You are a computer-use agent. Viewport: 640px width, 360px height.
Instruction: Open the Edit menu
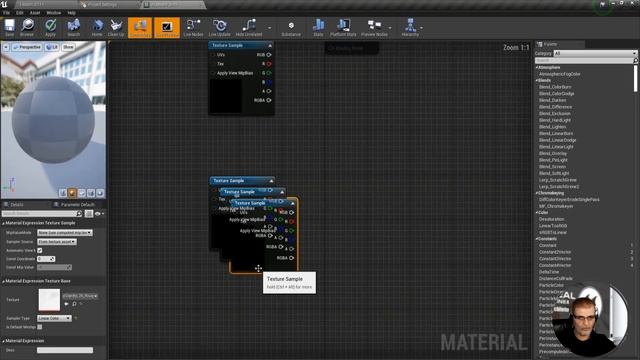click(x=20, y=13)
